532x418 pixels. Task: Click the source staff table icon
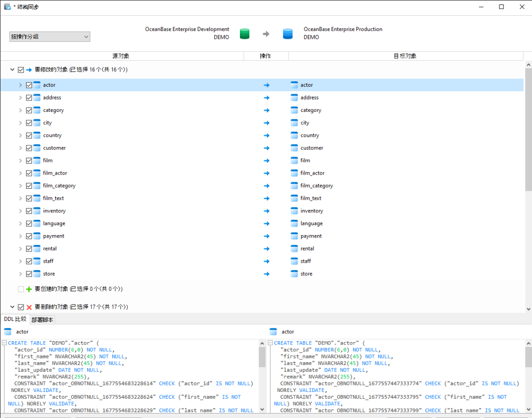tap(37, 261)
